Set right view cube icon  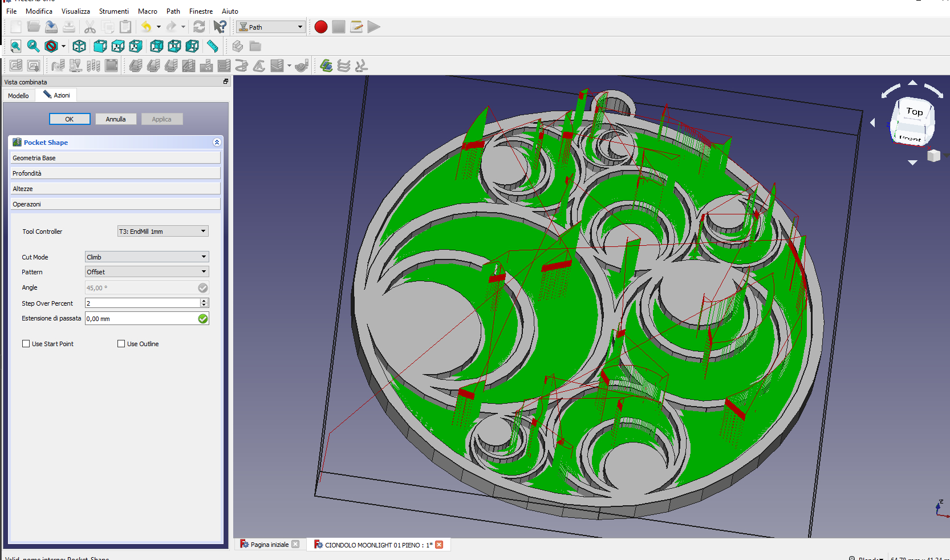[136, 46]
